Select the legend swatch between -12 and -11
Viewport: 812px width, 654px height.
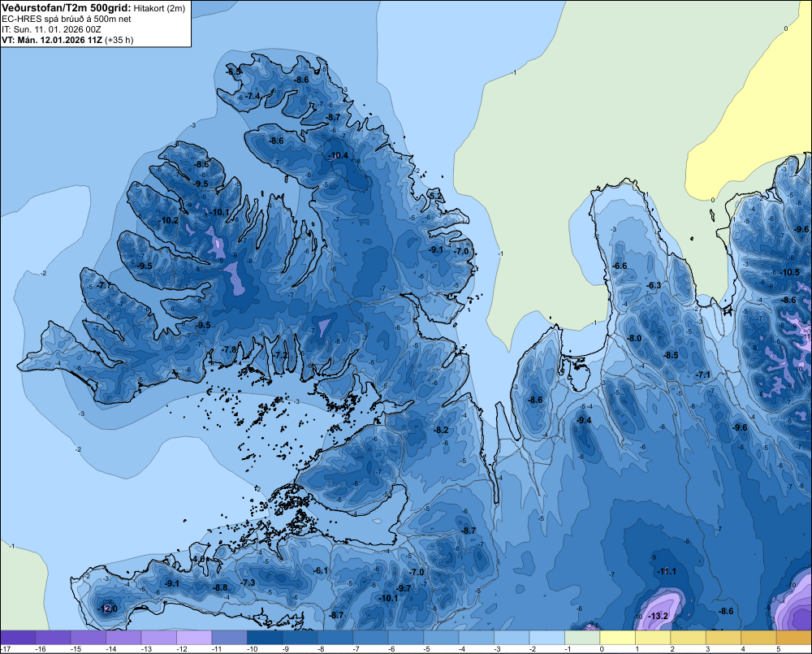[x=194, y=638]
